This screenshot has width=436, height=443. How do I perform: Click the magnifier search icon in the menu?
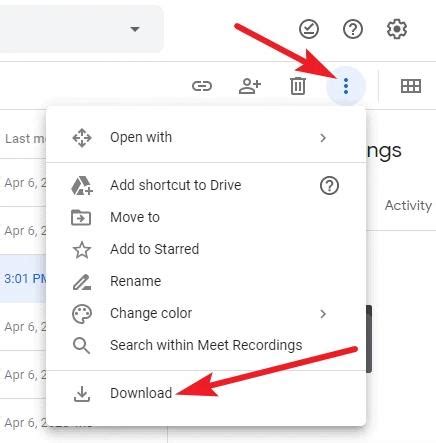pos(81,345)
